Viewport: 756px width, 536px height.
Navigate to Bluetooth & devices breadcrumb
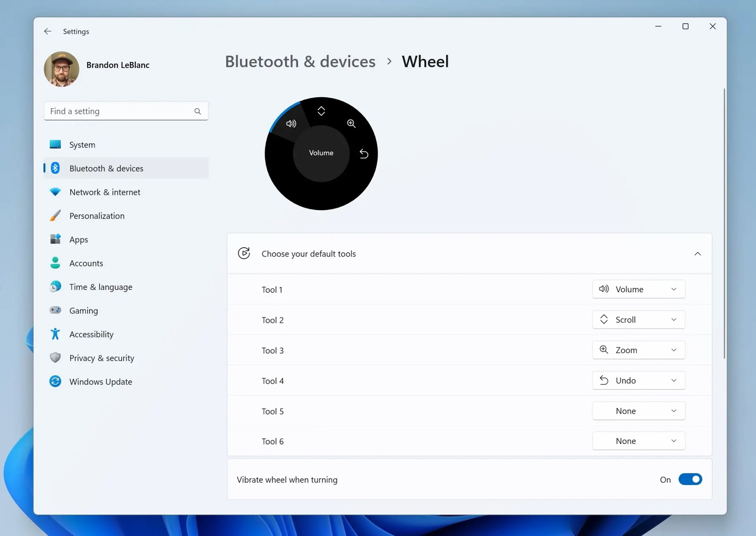[x=300, y=61]
